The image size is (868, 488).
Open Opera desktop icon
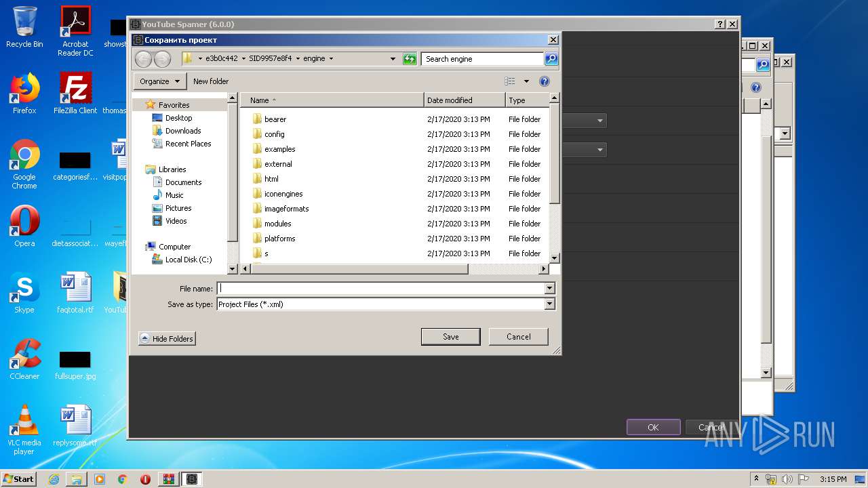pos(24,226)
